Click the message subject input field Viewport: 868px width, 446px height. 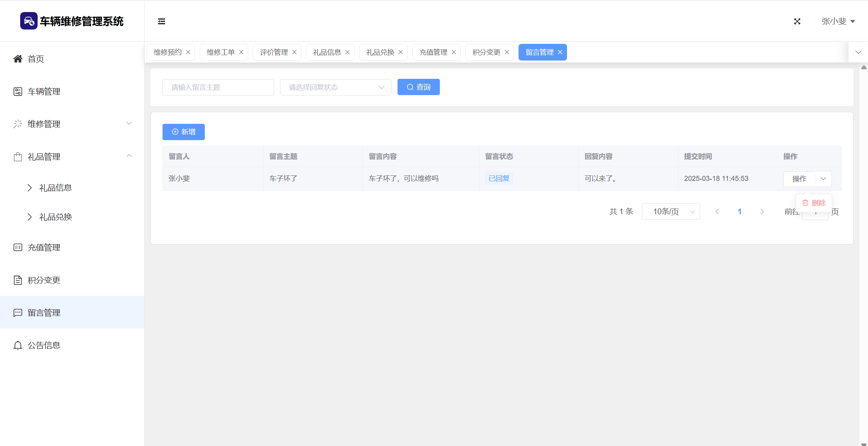click(218, 87)
